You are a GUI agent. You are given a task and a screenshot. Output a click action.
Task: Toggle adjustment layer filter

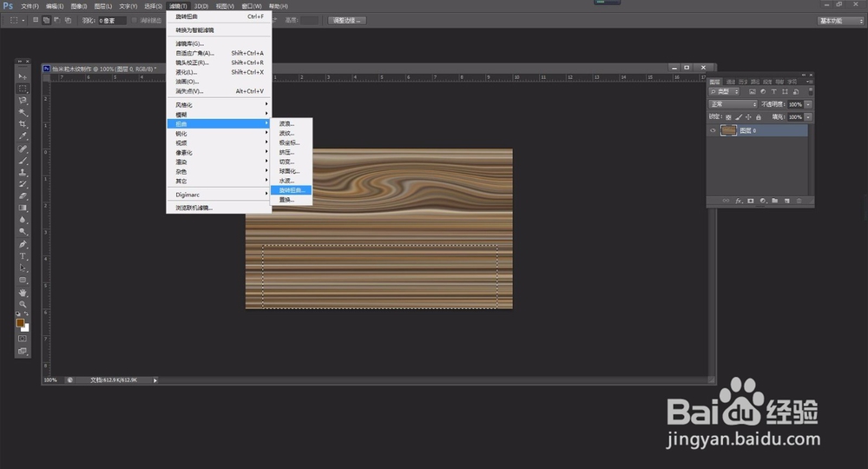pos(763,92)
